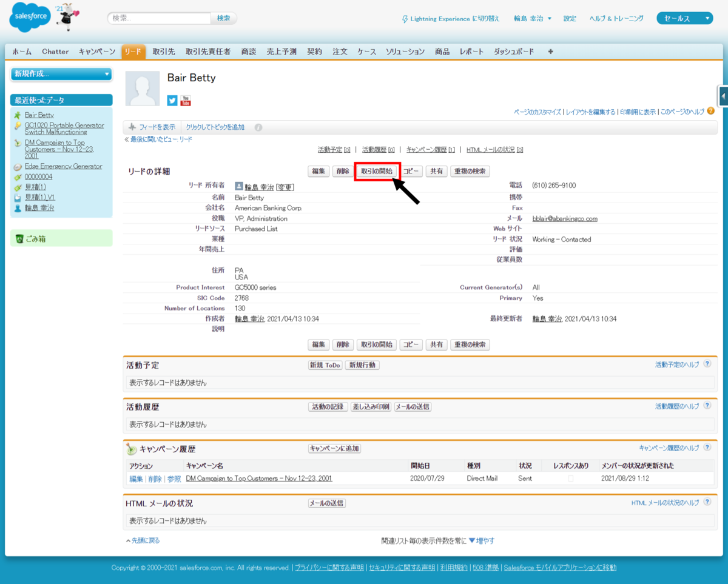The width and height of the screenshot is (728, 584).
Task: Click the bottom コピー button
Action: tap(412, 344)
